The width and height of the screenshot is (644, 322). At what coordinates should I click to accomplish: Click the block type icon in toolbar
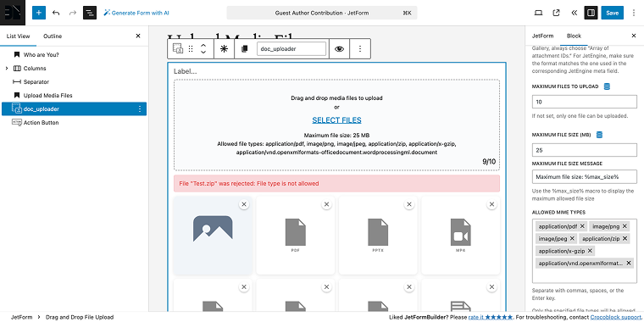coord(178,49)
